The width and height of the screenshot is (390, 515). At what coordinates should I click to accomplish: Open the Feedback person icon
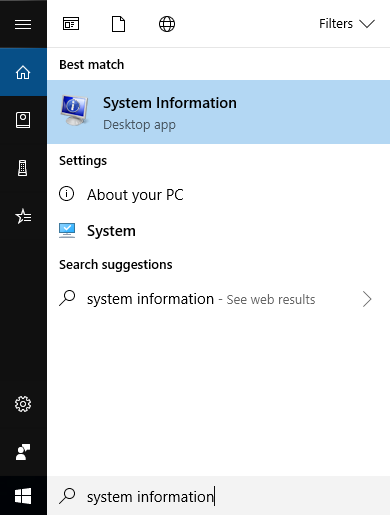(x=23, y=452)
